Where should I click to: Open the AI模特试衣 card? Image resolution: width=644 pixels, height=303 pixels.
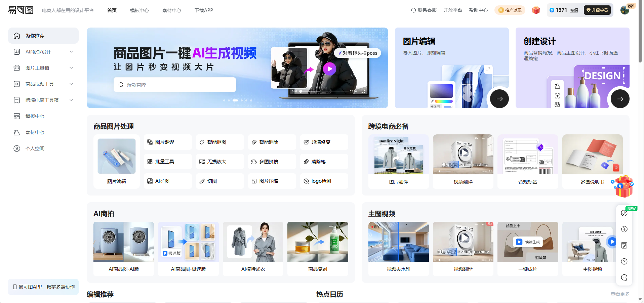253,249
